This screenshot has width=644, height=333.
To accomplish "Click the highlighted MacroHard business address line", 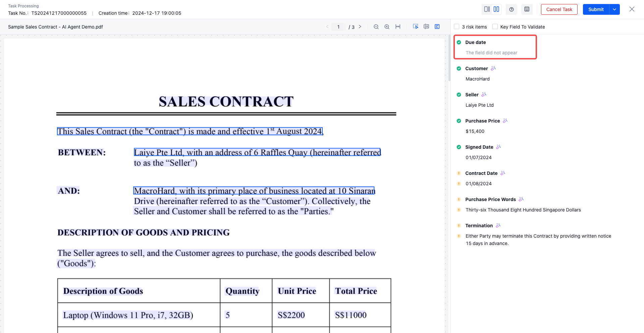I will tap(254, 191).
